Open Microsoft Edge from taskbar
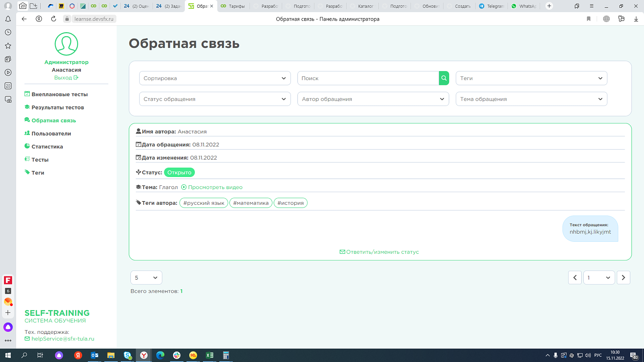644x362 pixels. (x=160, y=355)
